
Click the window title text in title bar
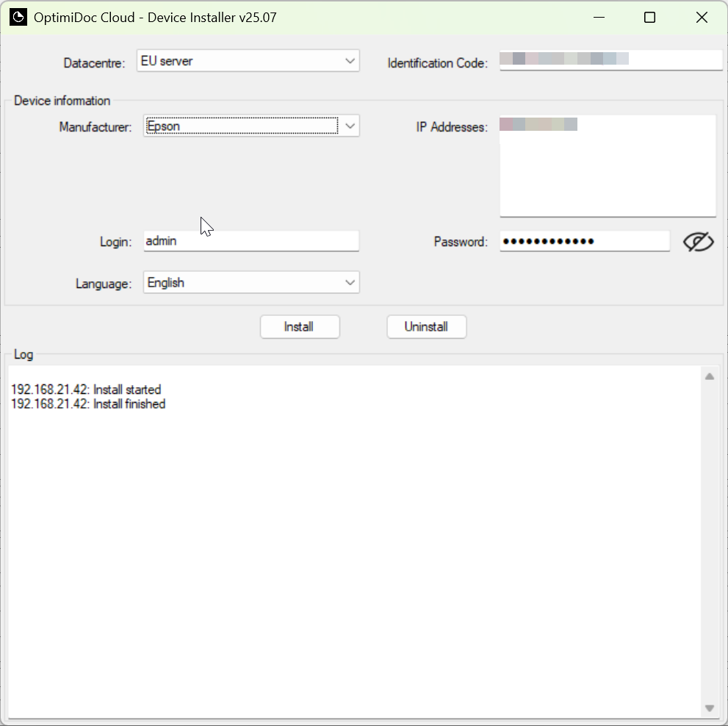pos(155,18)
